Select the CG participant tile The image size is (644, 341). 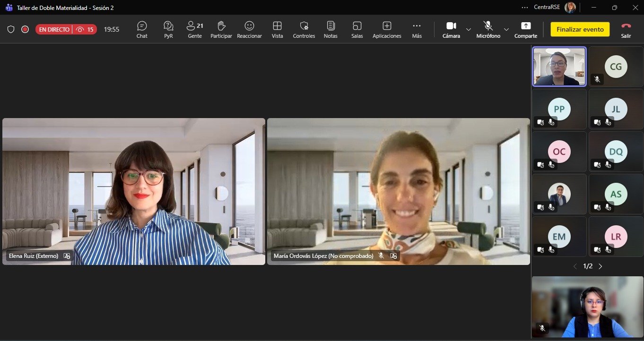coord(616,67)
